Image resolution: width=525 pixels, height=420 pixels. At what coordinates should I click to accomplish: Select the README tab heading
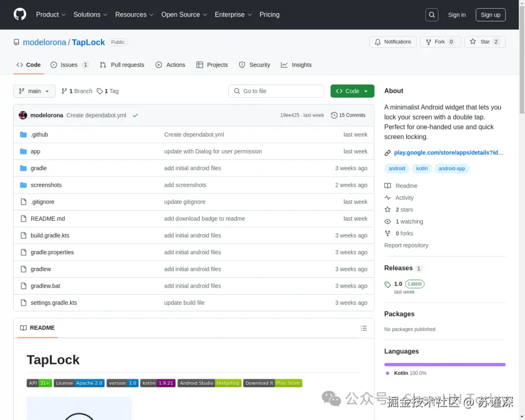click(x=37, y=328)
